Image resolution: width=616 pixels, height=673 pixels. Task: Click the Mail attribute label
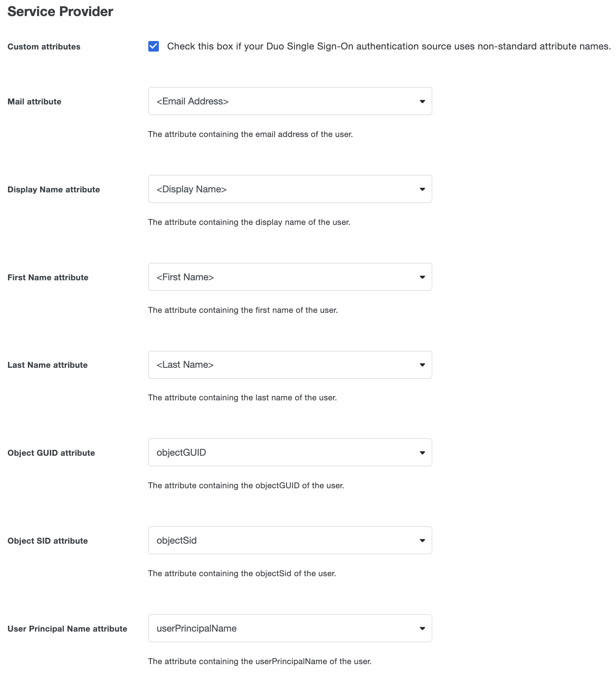34,101
